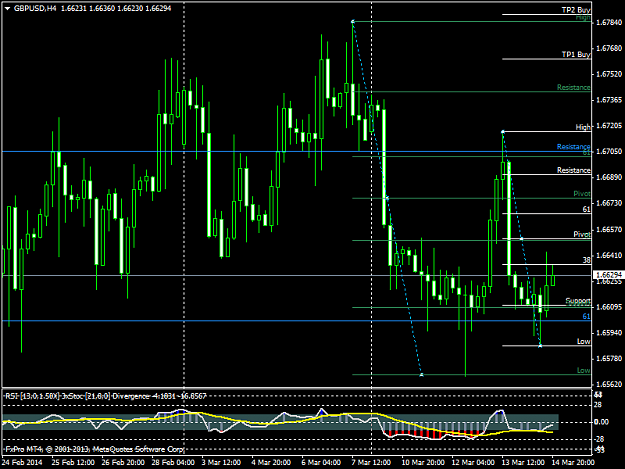Click the green 'Resistance' label near 1.67365
The width and height of the screenshot is (625, 469).
point(573,87)
